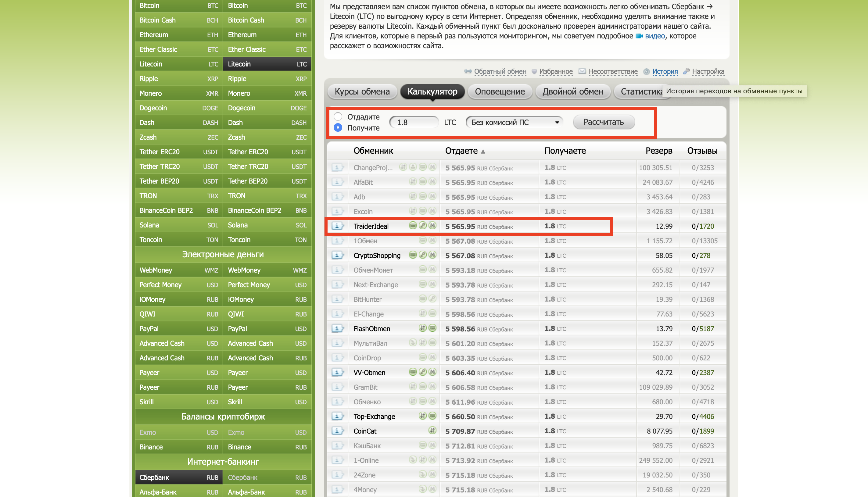Click the LTC amount input field

tap(414, 122)
